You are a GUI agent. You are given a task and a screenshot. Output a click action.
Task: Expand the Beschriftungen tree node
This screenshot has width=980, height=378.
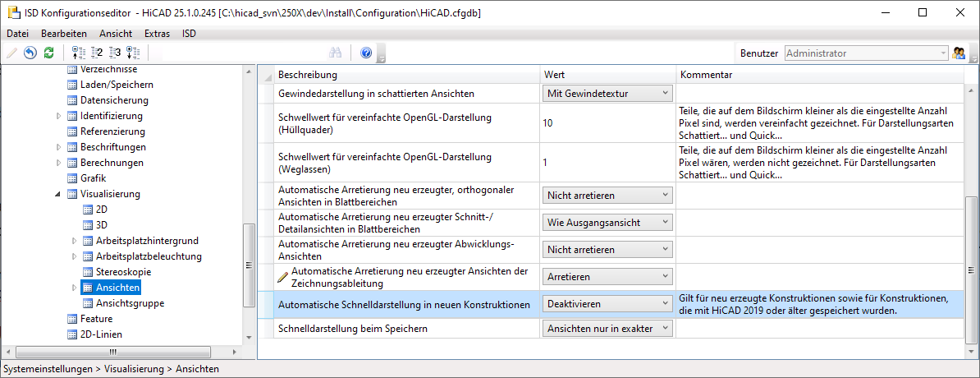(x=59, y=147)
